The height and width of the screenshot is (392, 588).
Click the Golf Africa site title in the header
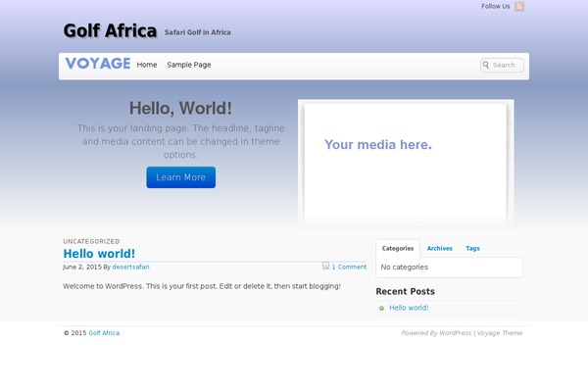(x=110, y=30)
